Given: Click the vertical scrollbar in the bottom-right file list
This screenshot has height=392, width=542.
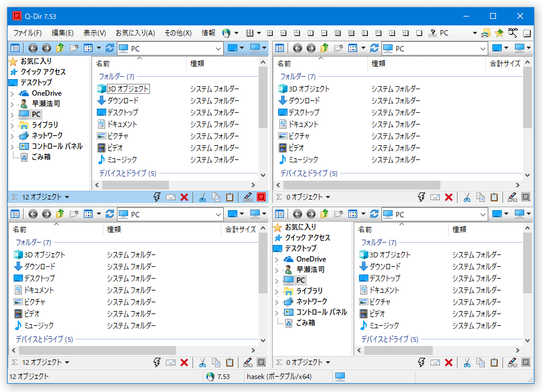Looking at the screenshot, I should (527, 263).
